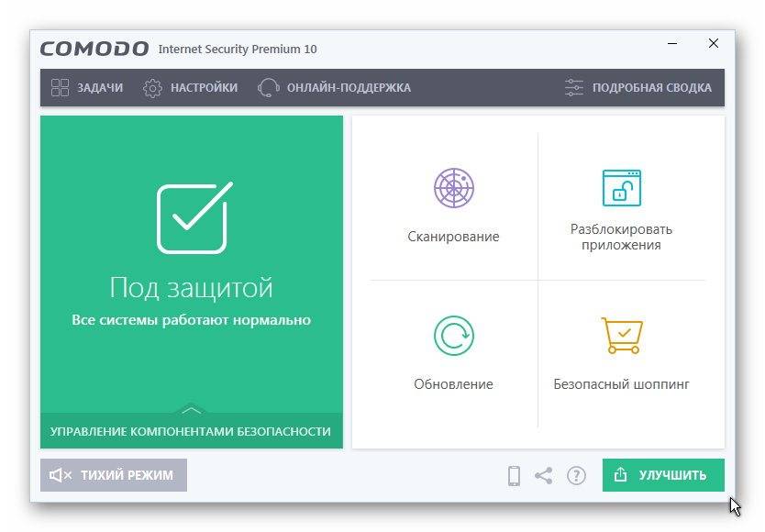Screen dimensions: 765x532
Task: Click the Обновление refresh icon
Action: click(454, 336)
